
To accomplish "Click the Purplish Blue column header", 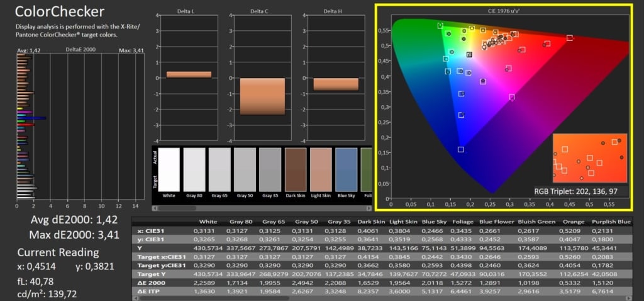I will (611, 222).
